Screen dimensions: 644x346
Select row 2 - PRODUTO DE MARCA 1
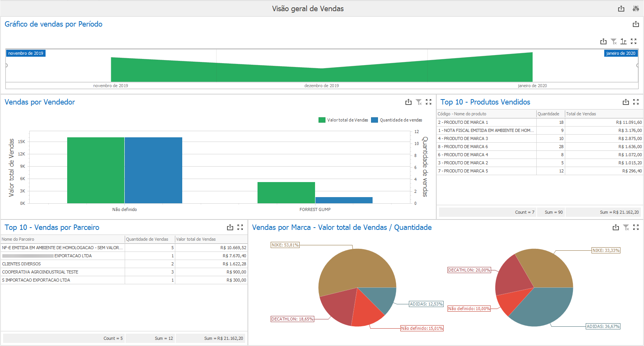(x=540, y=122)
